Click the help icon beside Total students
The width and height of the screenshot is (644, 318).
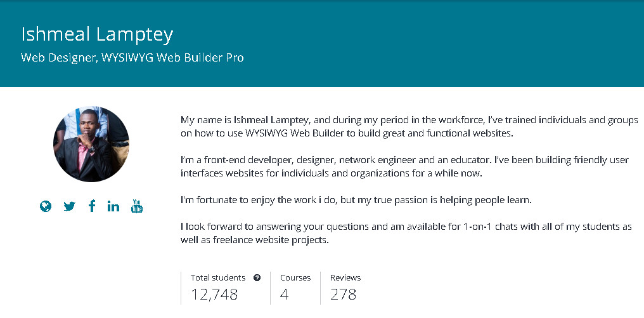click(257, 278)
